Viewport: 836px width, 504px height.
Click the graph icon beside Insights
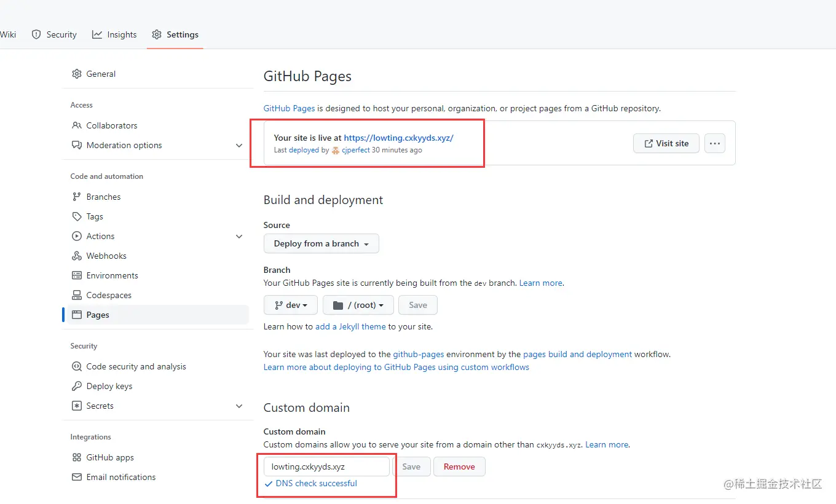[x=97, y=34]
